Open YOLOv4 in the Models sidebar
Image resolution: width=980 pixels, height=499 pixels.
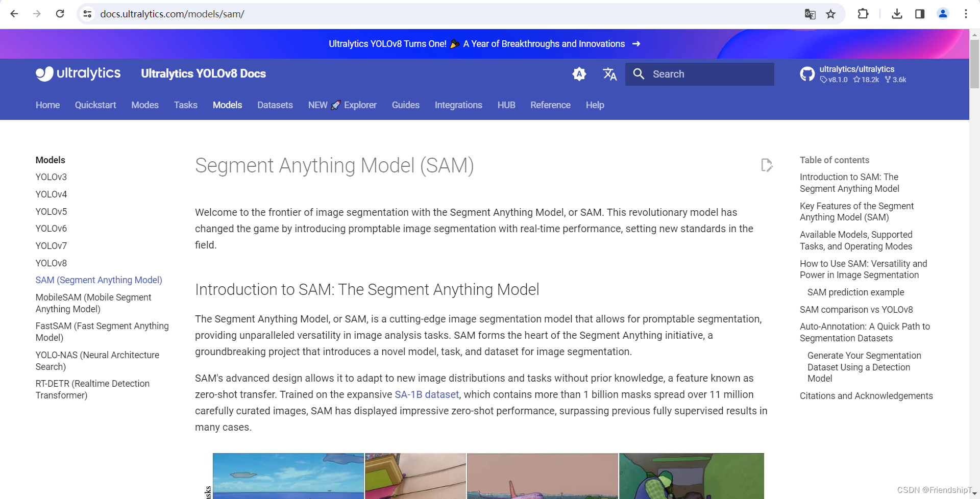[51, 194]
